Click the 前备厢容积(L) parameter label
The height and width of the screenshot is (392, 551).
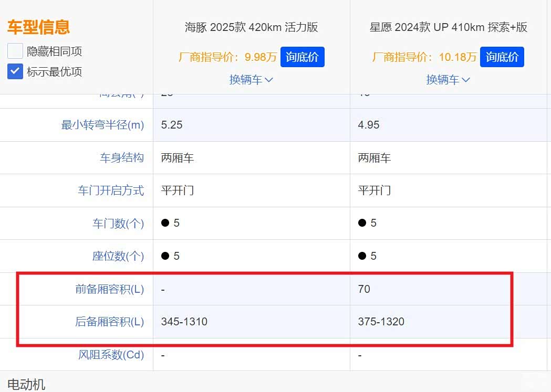109,289
